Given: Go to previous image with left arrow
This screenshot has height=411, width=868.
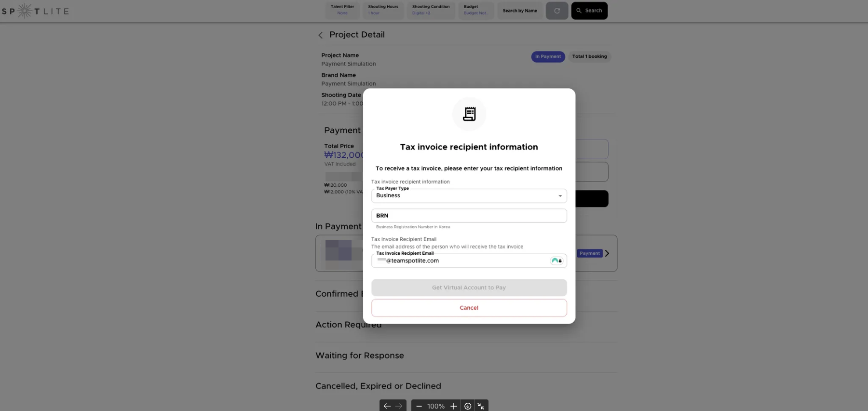Looking at the screenshot, I should tap(387, 406).
